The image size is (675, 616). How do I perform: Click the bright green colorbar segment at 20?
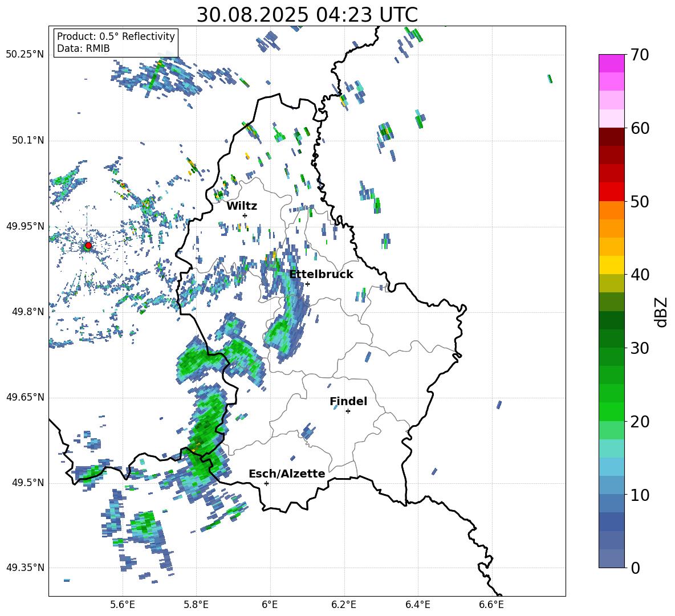point(612,411)
